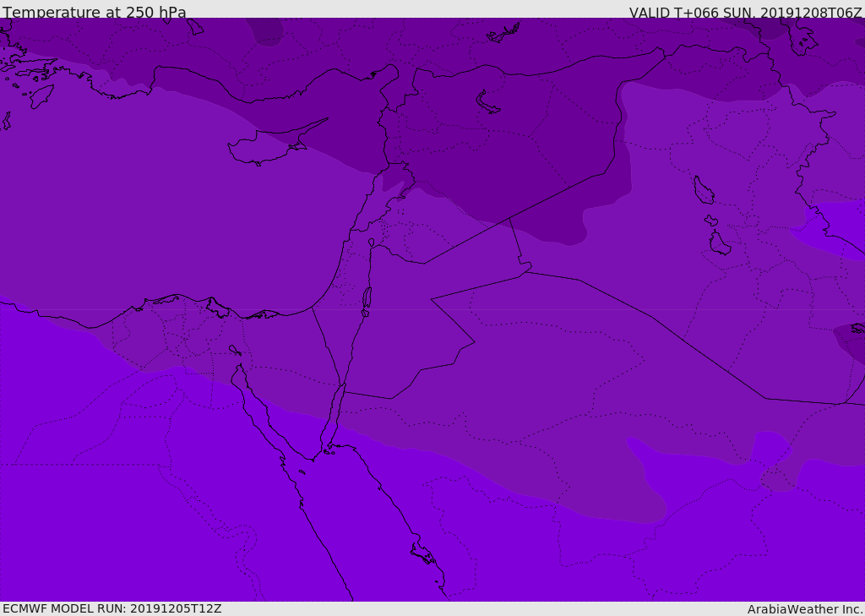The width and height of the screenshot is (865, 616).
Task: Click the 'VALID T+066 SUN. 20191208T06Z' label
Action: pos(745,13)
